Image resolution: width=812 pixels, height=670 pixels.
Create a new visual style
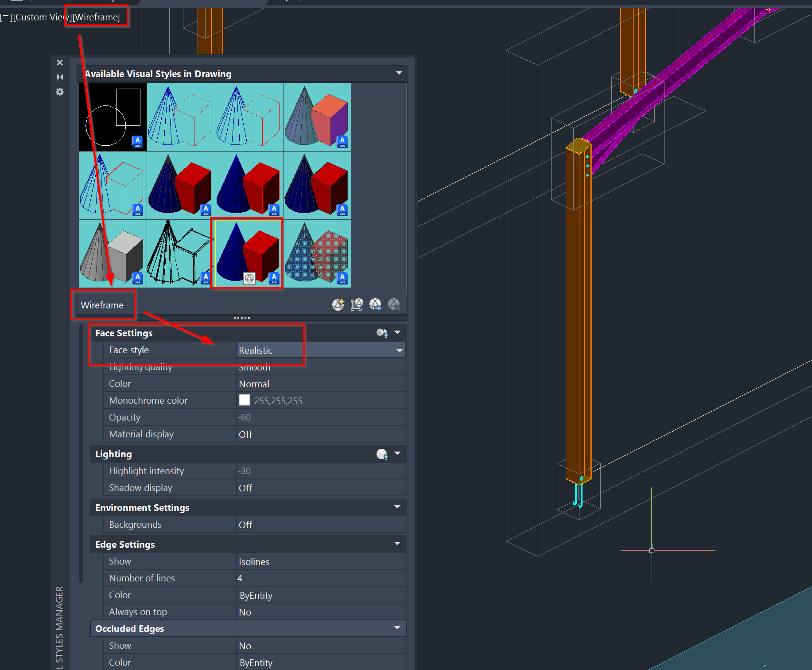(x=338, y=305)
